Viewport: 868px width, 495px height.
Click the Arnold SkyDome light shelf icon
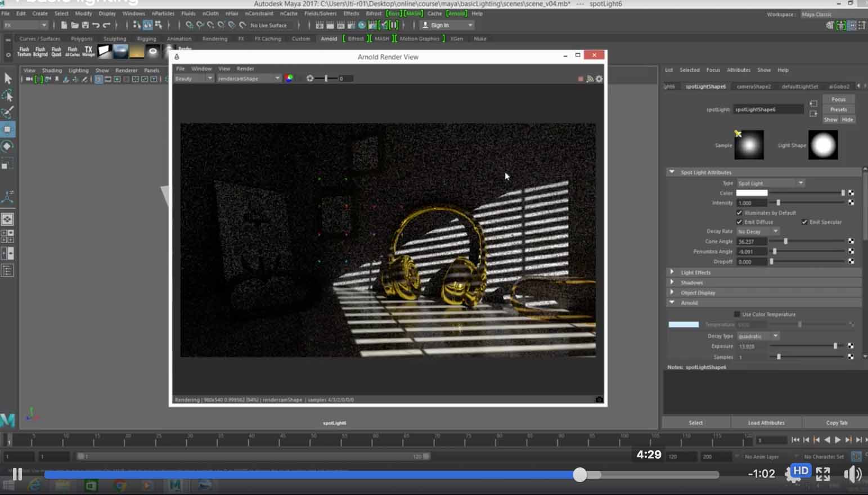(121, 51)
